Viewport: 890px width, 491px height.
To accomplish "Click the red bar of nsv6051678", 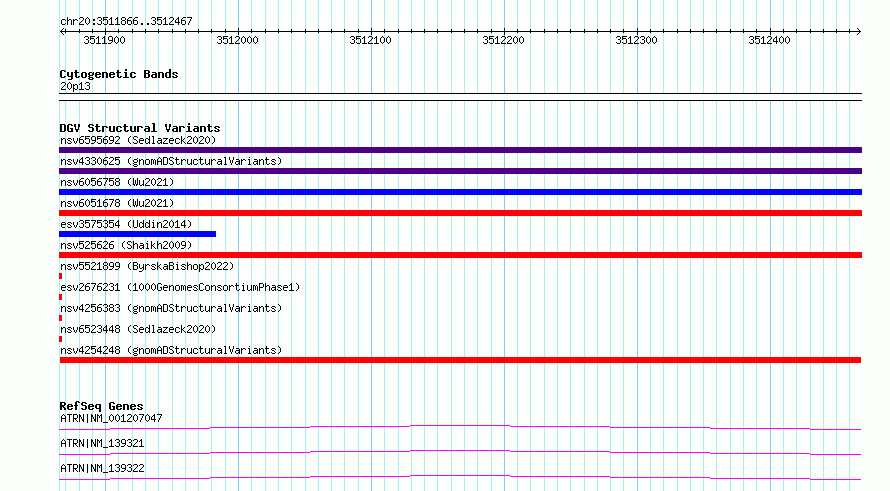I will tap(460, 213).
